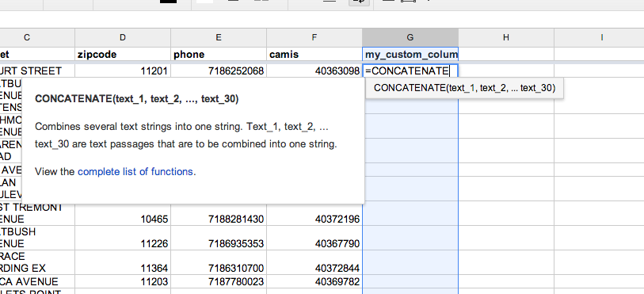Select cell containing phone 7186252068

point(219,71)
